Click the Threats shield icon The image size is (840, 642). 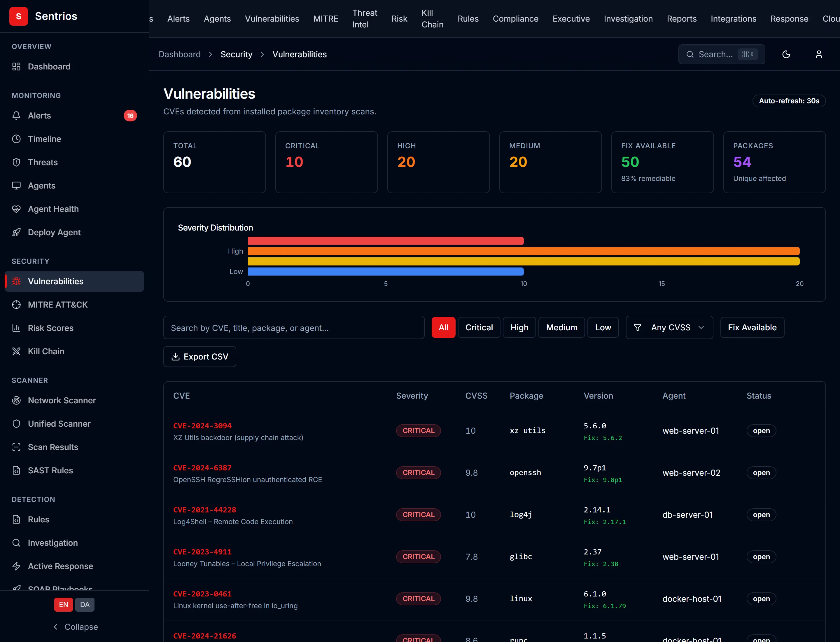pyautogui.click(x=16, y=162)
